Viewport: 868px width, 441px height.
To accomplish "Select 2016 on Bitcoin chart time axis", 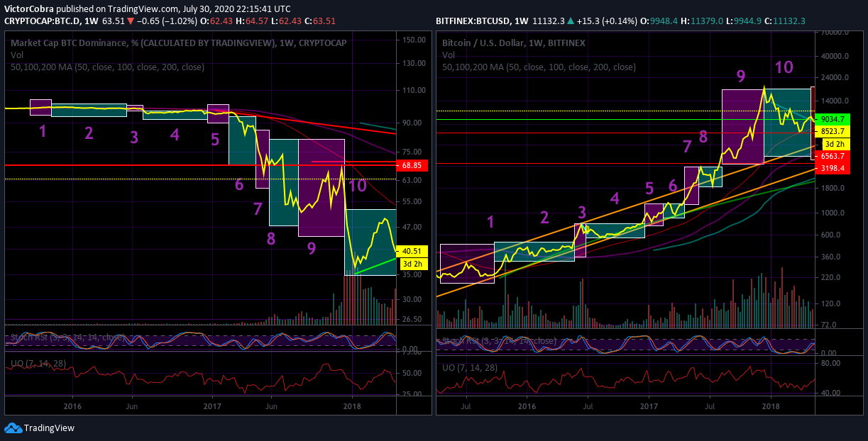I will [x=527, y=406].
